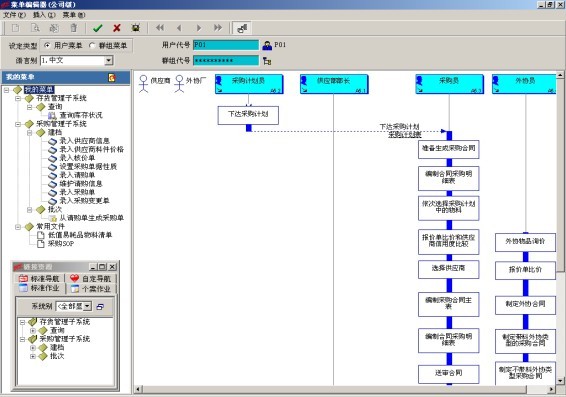Go to first record with double-left arrow
This screenshot has height=397, width=566.
(x=160, y=28)
